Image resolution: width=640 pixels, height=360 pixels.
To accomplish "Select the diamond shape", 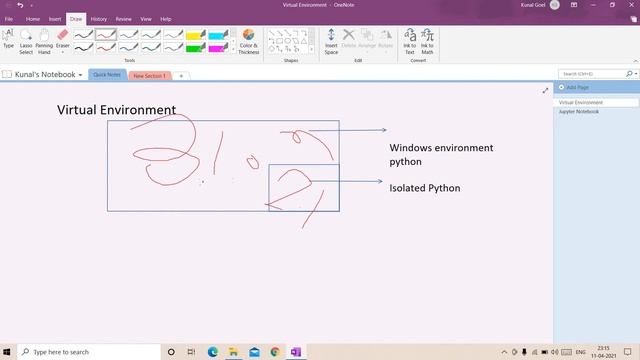I will (271, 49).
